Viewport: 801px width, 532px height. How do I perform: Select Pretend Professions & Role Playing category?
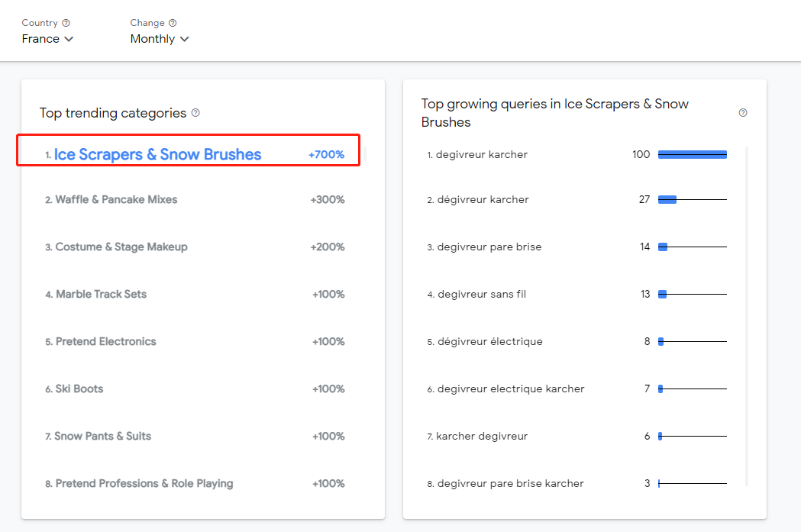pyautogui.click(x=144, y=483)
